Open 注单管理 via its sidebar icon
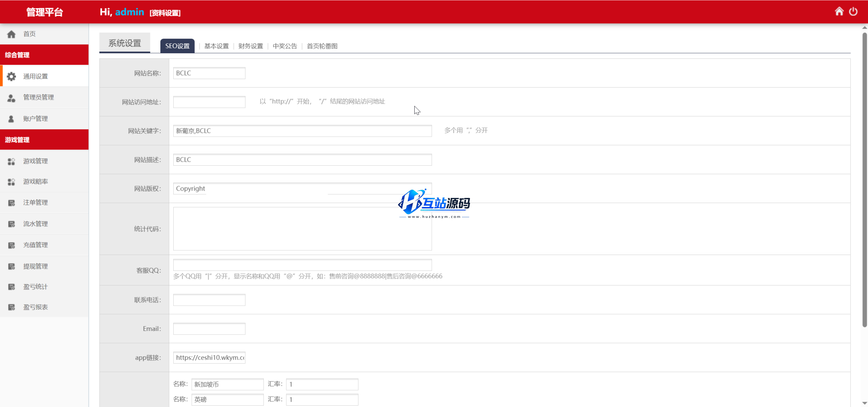The height and width of the screenshot is (407, 868). (11, 202)
